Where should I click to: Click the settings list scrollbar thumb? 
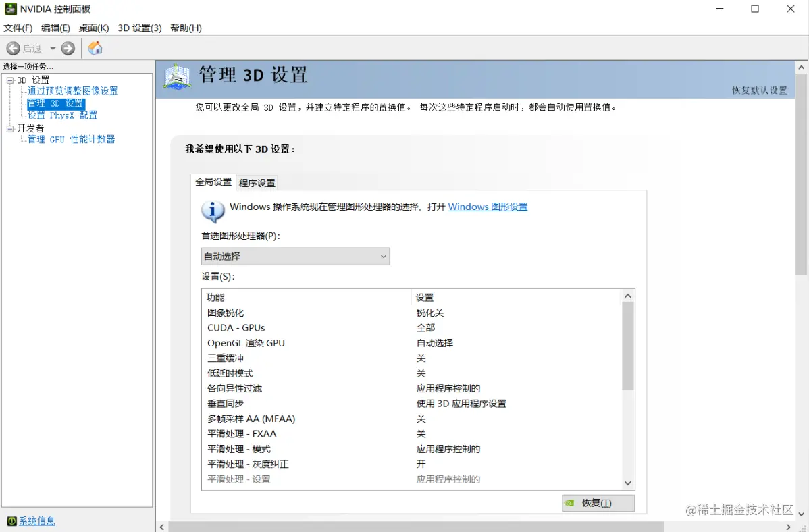(628, 346)
